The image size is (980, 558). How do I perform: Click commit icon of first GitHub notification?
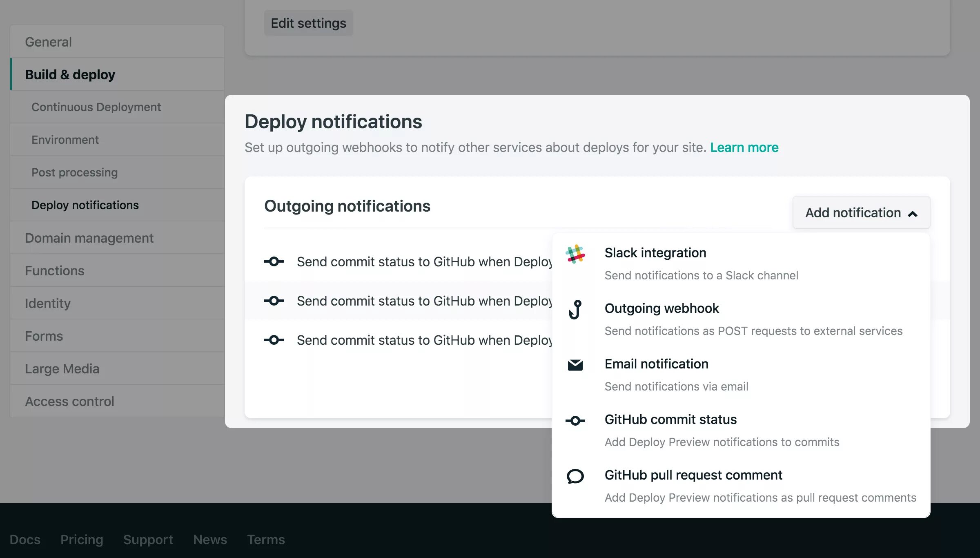(x=274, y=261)
